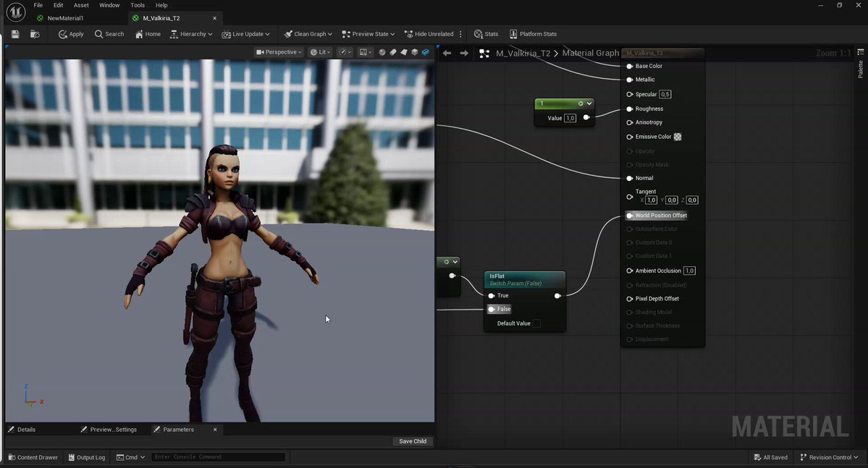
Task: Click the IsFlat node False pin
Action: pyautogui.click(x=491, y=310)
